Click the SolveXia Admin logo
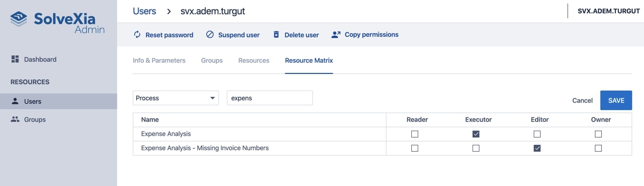644x186 pixels. point(58,23)
